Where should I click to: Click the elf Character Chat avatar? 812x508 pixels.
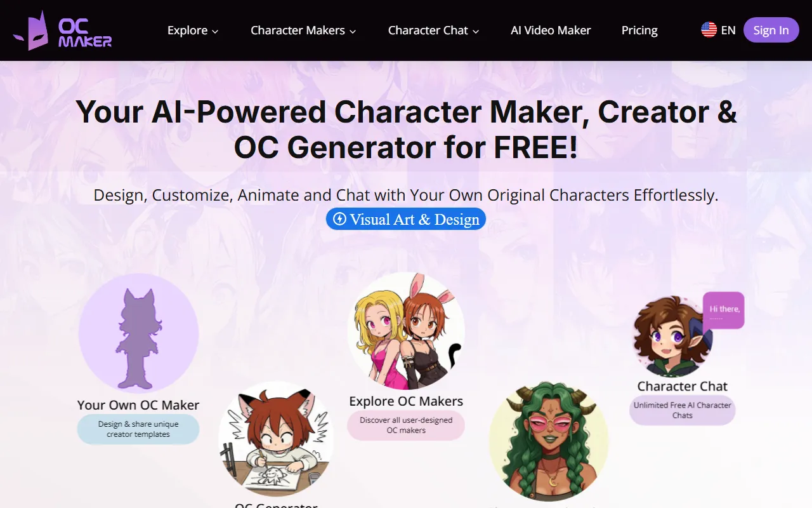point(674,337)
